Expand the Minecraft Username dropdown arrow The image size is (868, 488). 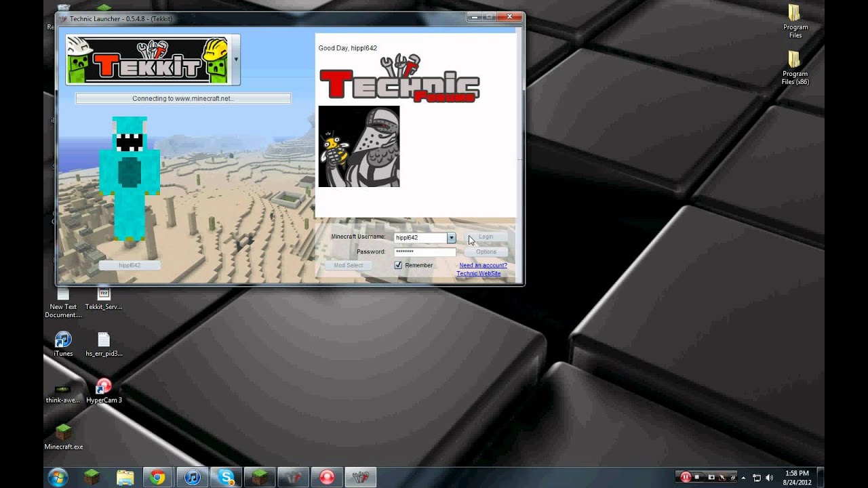coord(451,238)
